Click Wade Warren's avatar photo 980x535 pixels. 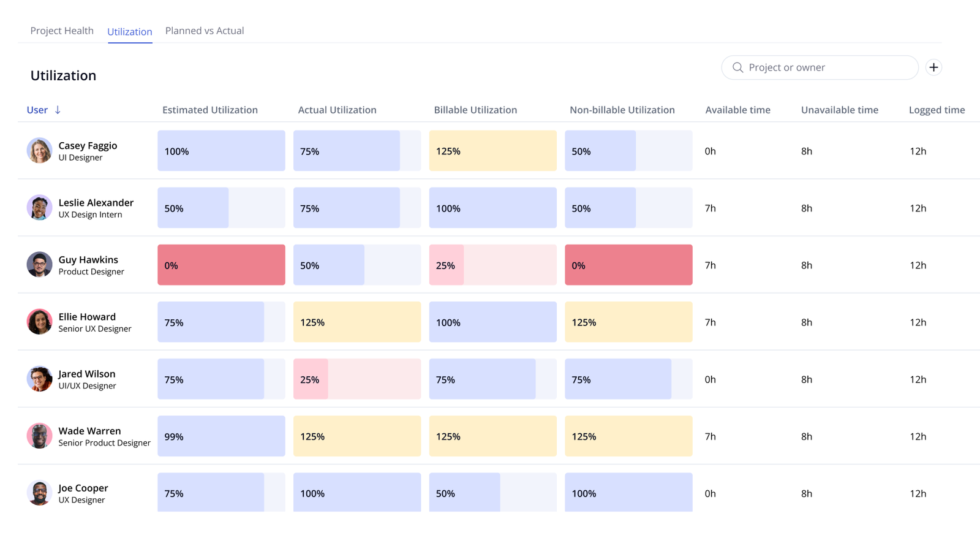pyautogui.click(x=39, y=436)
